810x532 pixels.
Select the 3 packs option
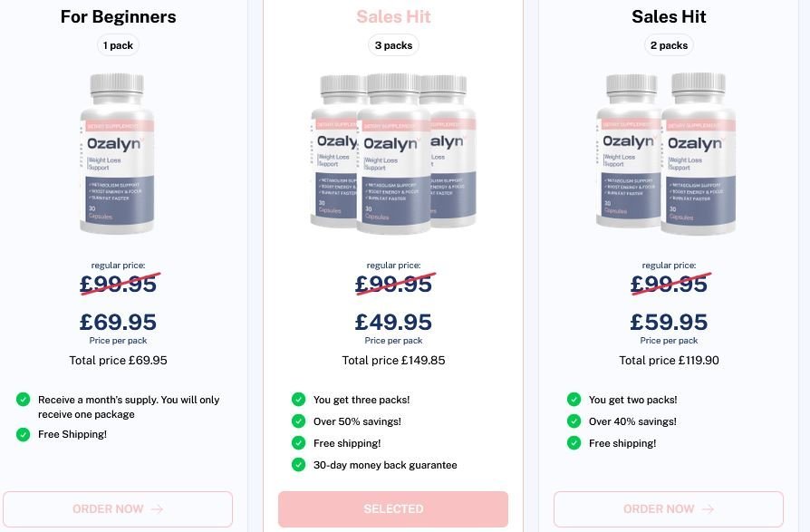click(393, 44)
